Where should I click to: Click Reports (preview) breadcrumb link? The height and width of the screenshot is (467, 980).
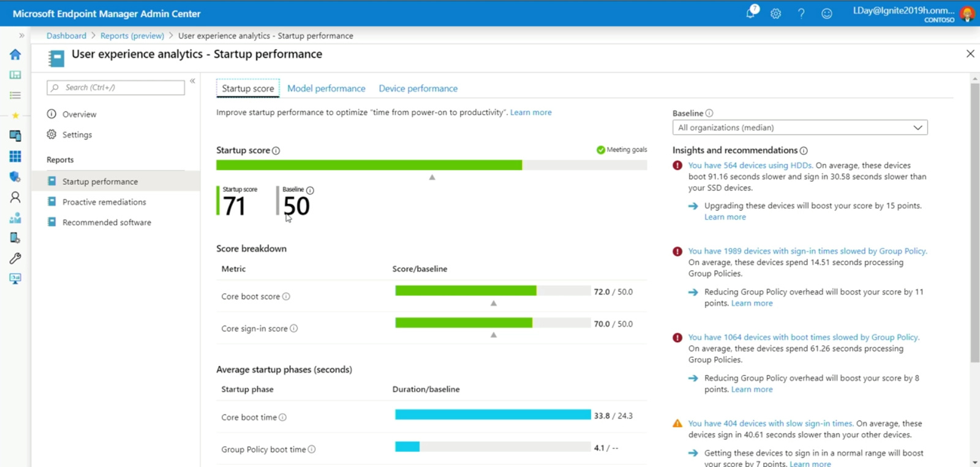tap(132, 35)
